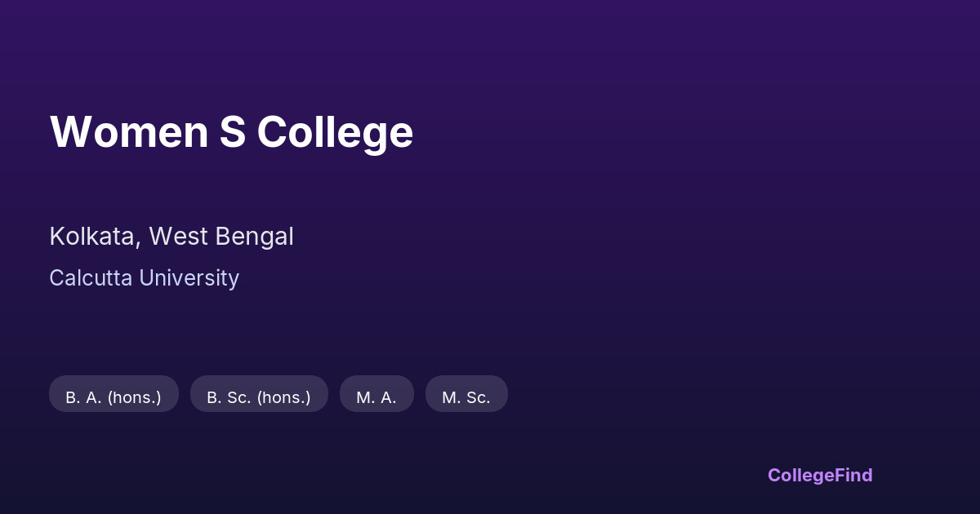Click the letter "S" in the college title
The image size is (980, 514).
tap(233, 132)
